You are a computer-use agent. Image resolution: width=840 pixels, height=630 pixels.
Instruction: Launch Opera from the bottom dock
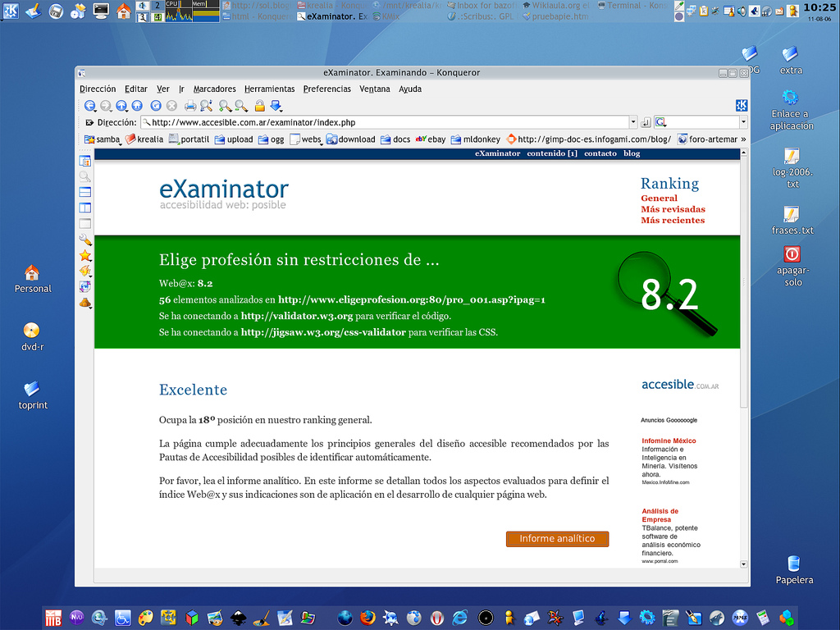click(x=437, y=618)
